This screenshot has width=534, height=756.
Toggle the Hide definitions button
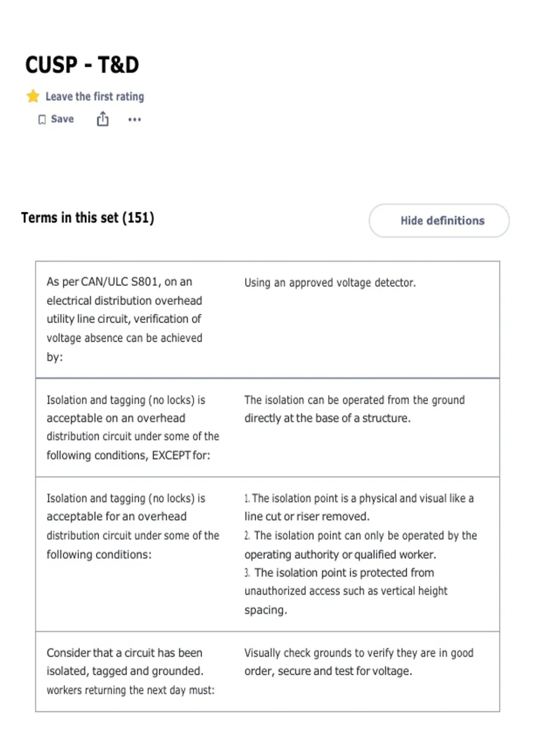coord(439,221)
